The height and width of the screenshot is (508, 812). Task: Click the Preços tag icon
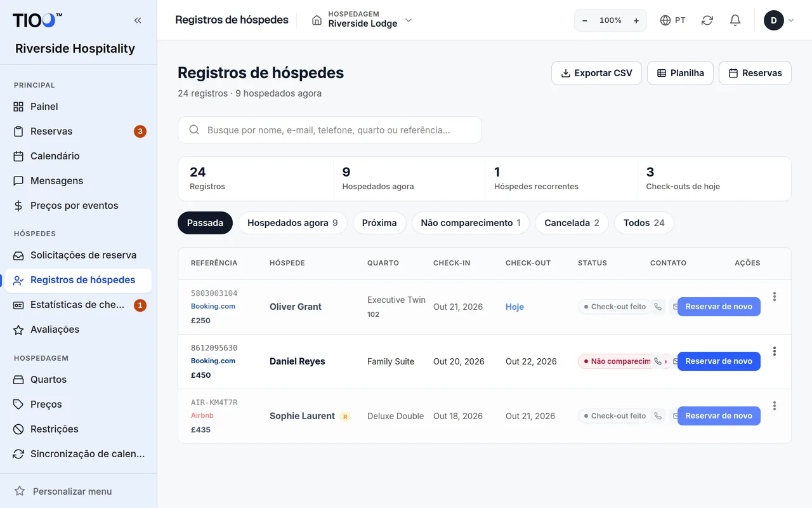18,404
